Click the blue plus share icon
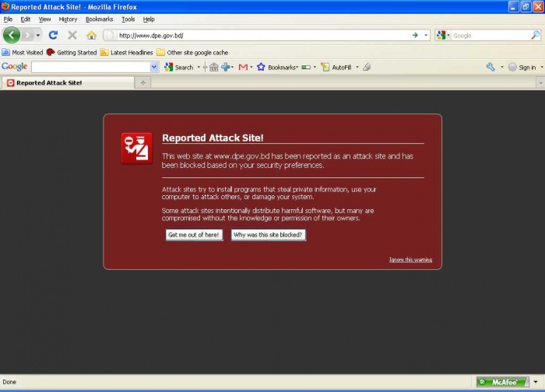545x392 pixels. (226, 68)
